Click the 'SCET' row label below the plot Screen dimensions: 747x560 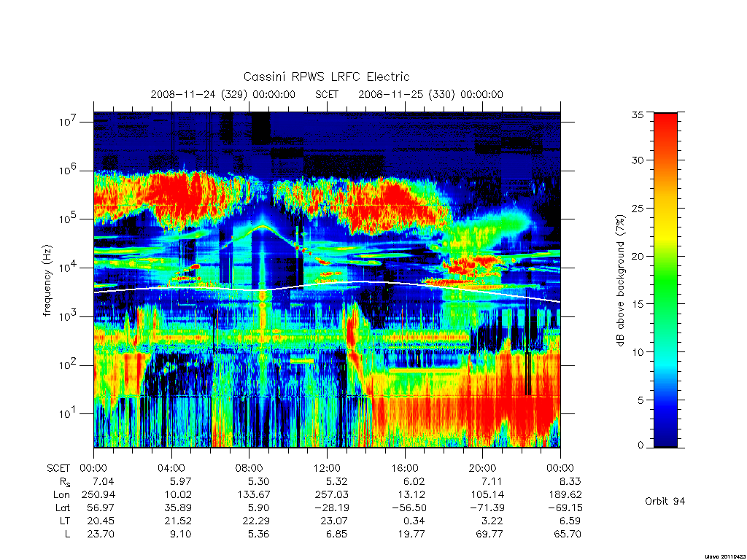(58, 469)
